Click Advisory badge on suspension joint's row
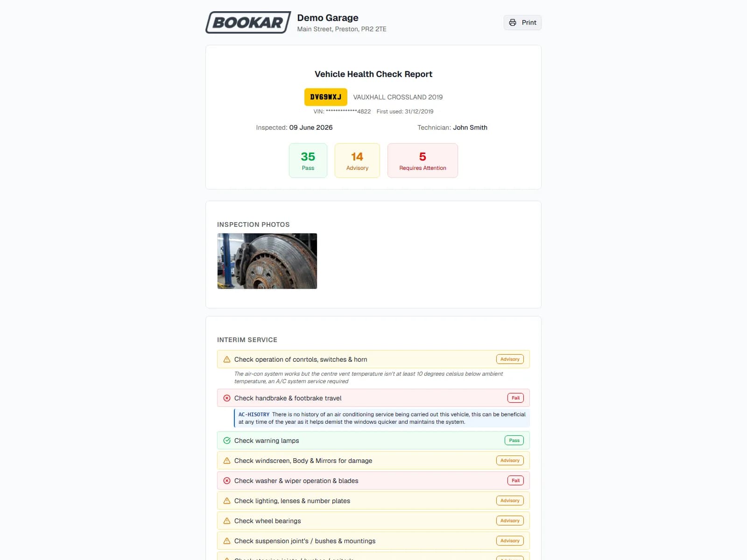Image resolution: width=747 pixels, height=560 pixels. [x=510, y=541]
